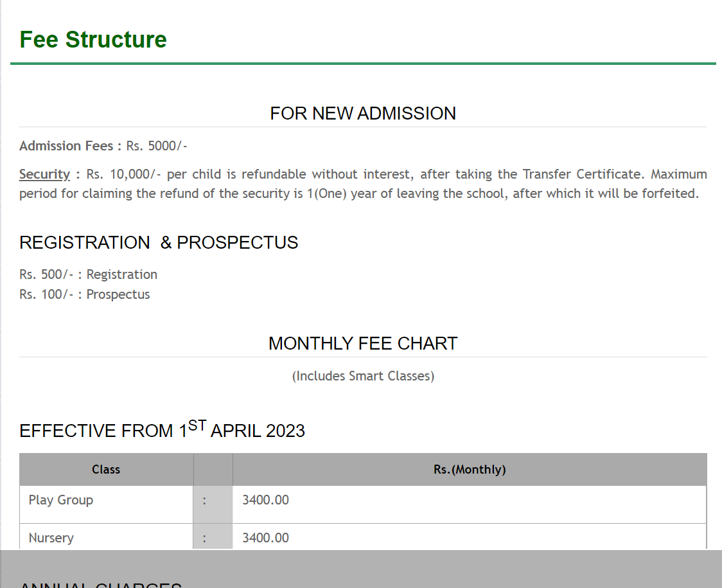Click the MONTHLY FEE CHART heading
The height and width of the screenshot is (588, 722).
(x=363, y=344)
